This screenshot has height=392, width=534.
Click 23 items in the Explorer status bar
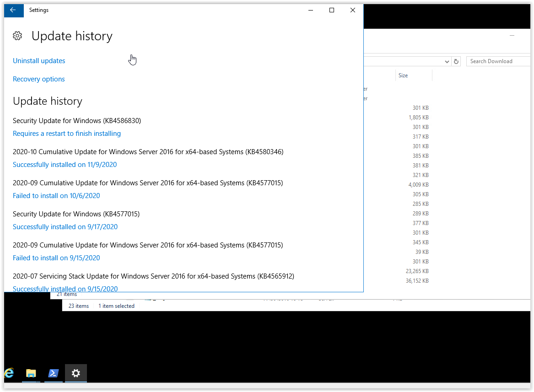[79, 306]
